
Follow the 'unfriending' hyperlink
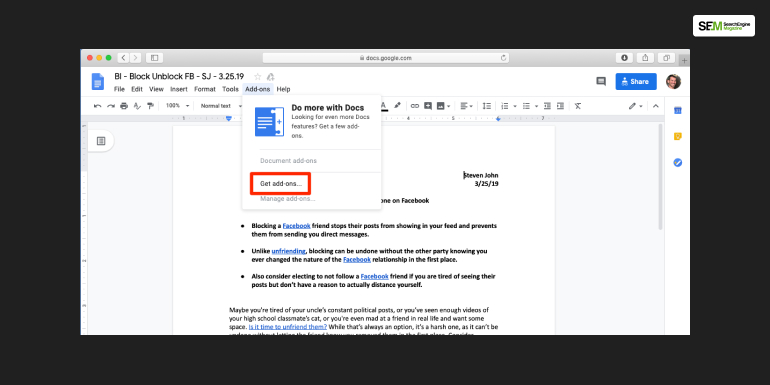tap(288, 251)
